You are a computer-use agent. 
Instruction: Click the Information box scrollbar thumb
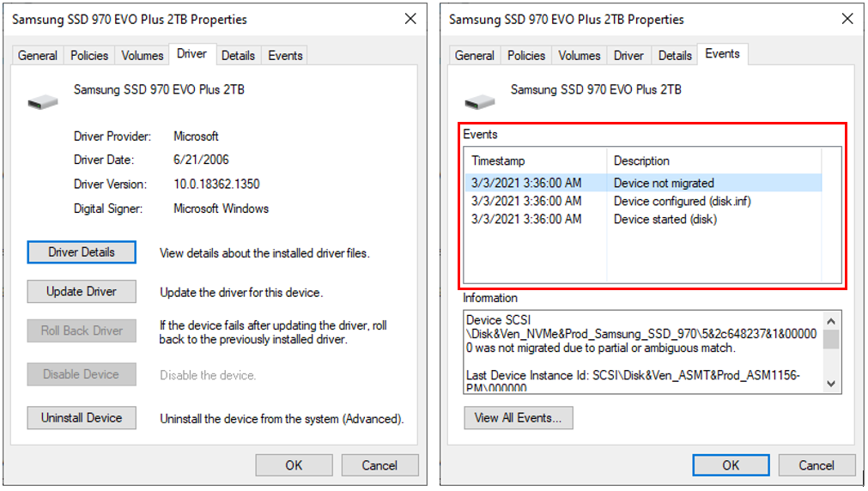[831, 339]
